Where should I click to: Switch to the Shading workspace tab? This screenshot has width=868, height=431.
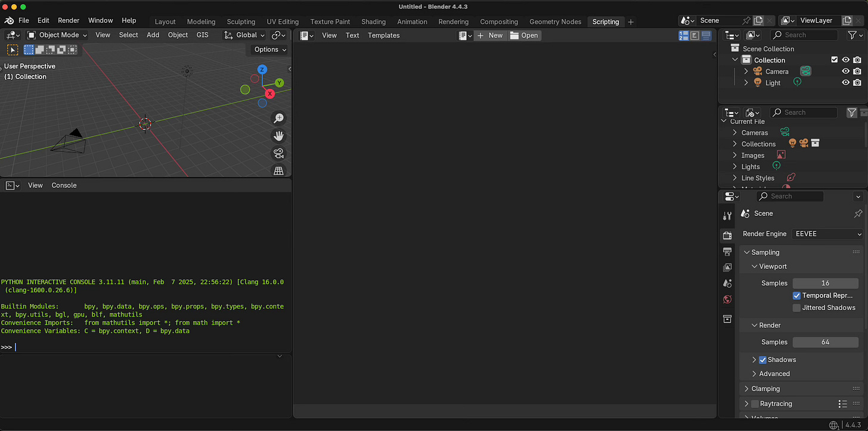[x=373, y=21]
